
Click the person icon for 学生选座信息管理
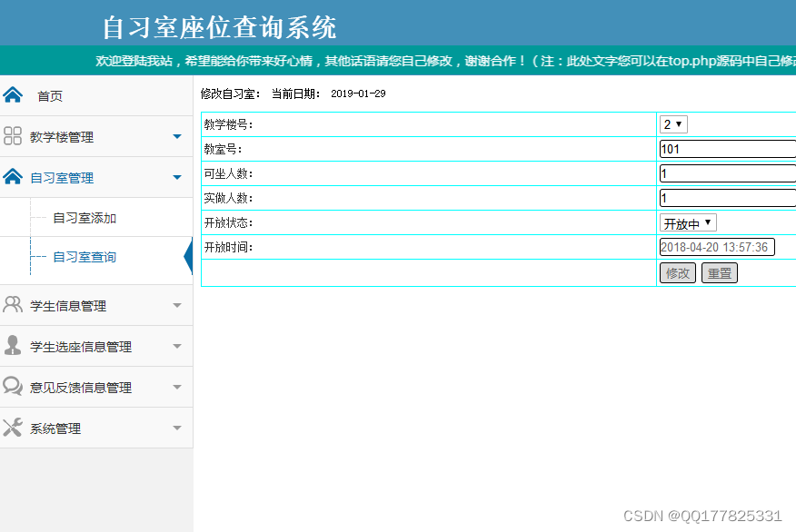click(x=13, y=345)
